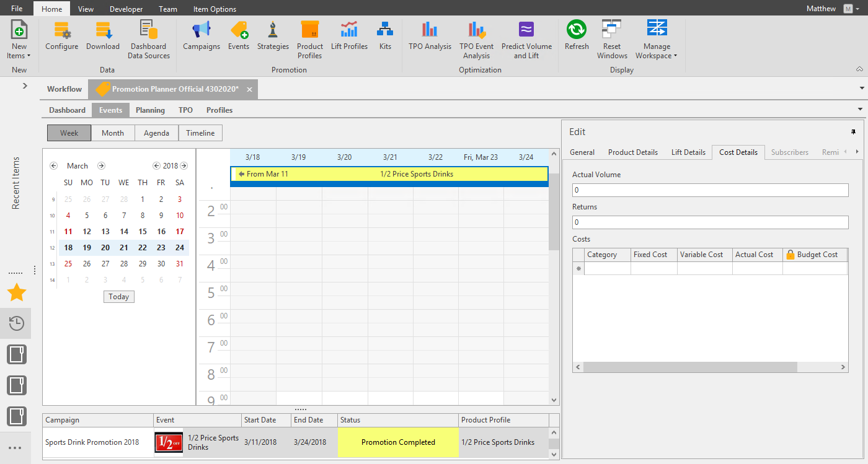868x464 pixels.
Task: Close the Promotion Planner Official tab
Action: click(249, 89)
